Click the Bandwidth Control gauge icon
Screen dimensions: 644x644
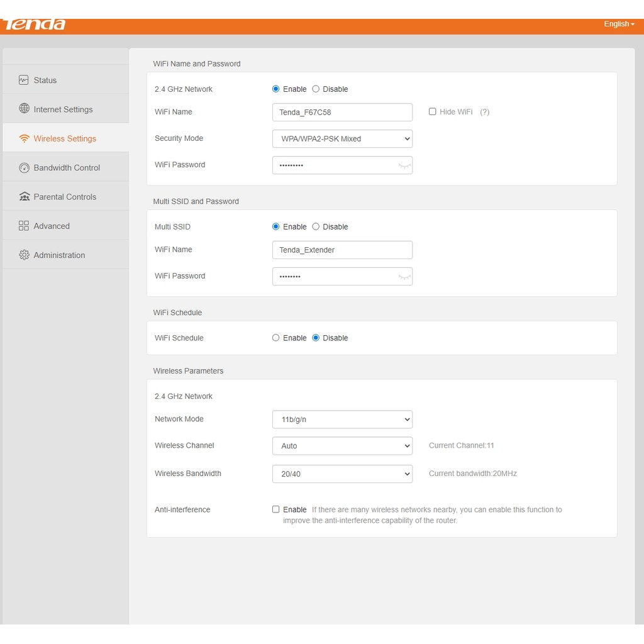(24, 168)
